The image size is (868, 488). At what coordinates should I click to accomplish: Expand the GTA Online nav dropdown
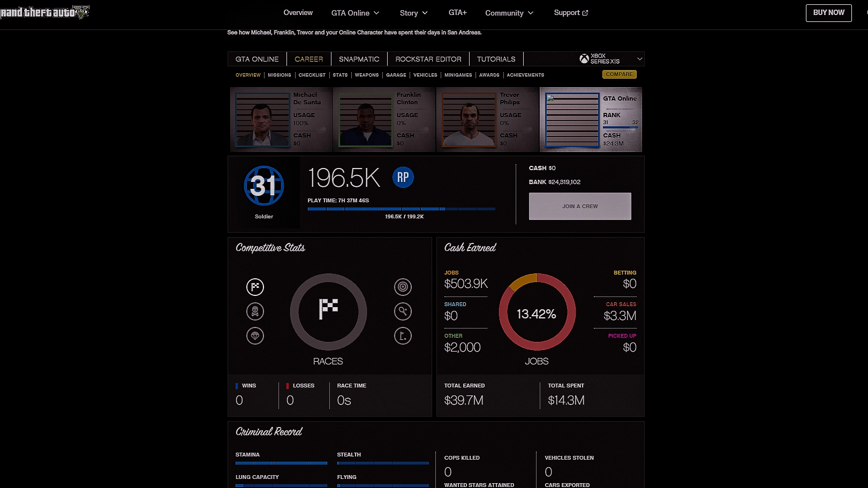355,13
